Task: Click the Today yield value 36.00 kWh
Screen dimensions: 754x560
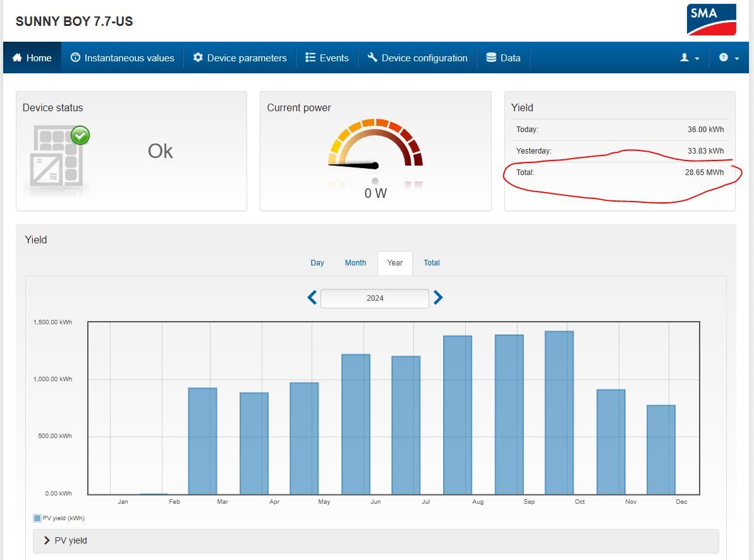Action: [x=705, y=130]
